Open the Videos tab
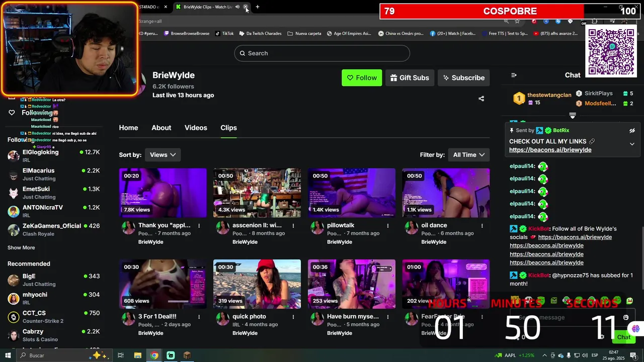This screenshot has height=362, width=644. click(x=196, y=128)
